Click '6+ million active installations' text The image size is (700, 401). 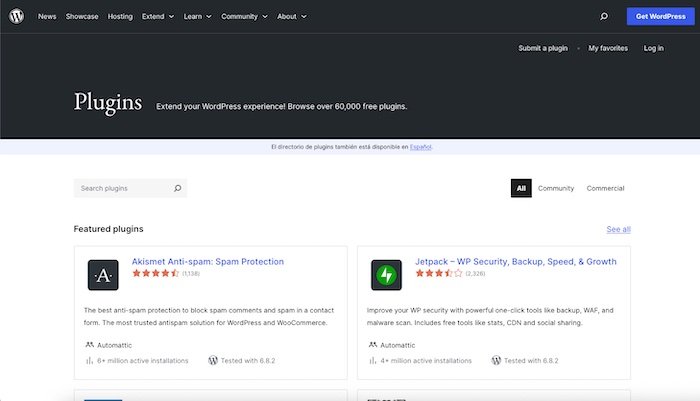(x=142, y=361)
